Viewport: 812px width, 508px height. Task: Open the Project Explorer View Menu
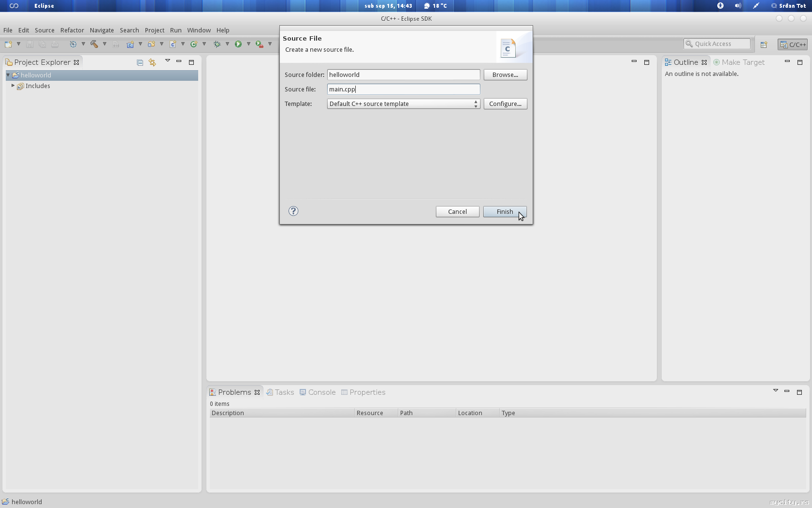coord(168,60)
